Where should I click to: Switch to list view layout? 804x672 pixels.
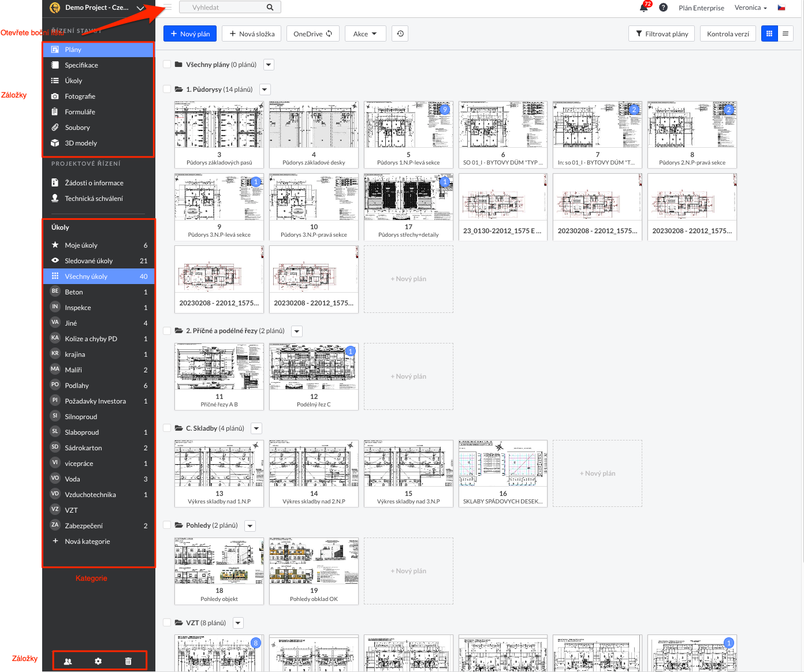click(x=786, y=33)
